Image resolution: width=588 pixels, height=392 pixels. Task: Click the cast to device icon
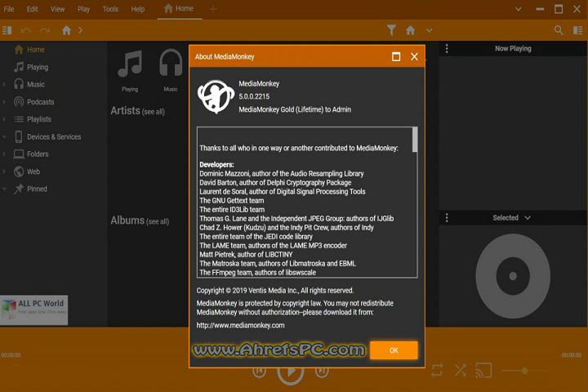483,370
